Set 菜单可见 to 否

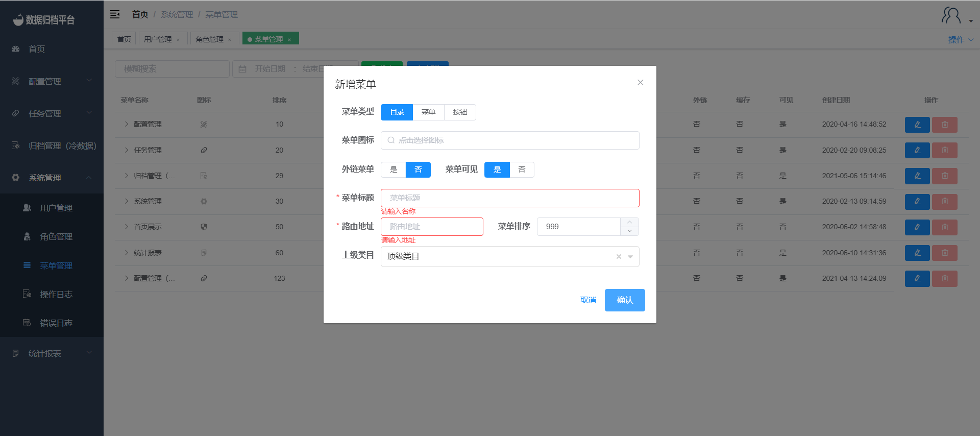pyautogui.click(x=522, y=169)
